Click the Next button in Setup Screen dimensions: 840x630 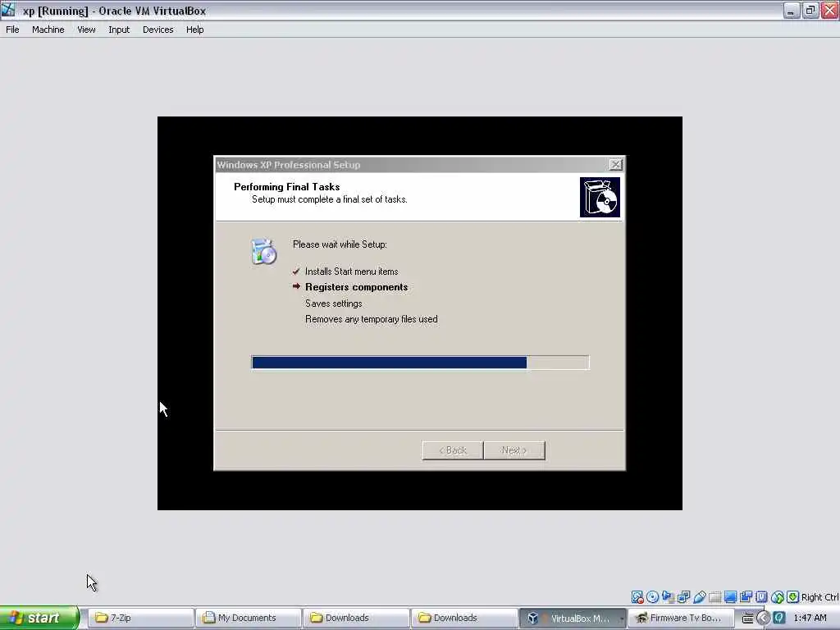(x=514, y=450)
